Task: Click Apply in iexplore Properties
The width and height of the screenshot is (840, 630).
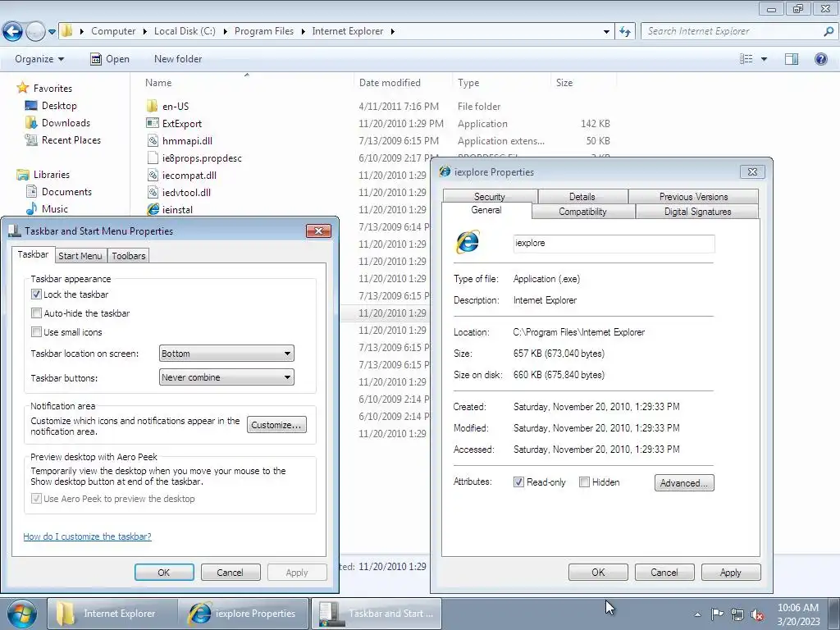Action: pos(731,572)
